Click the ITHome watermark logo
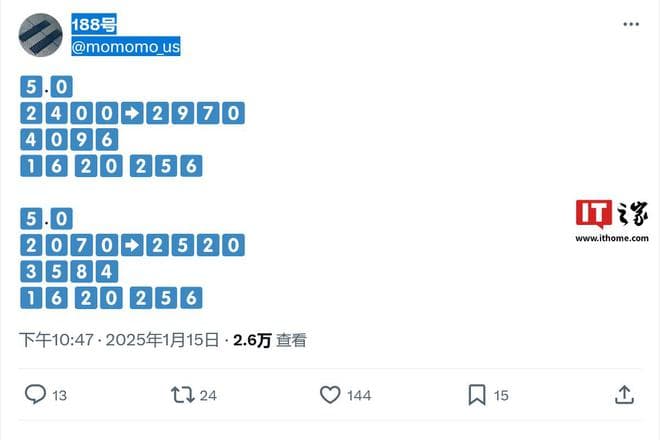Viewport: 660px width, 440px height. coord(611,214)
